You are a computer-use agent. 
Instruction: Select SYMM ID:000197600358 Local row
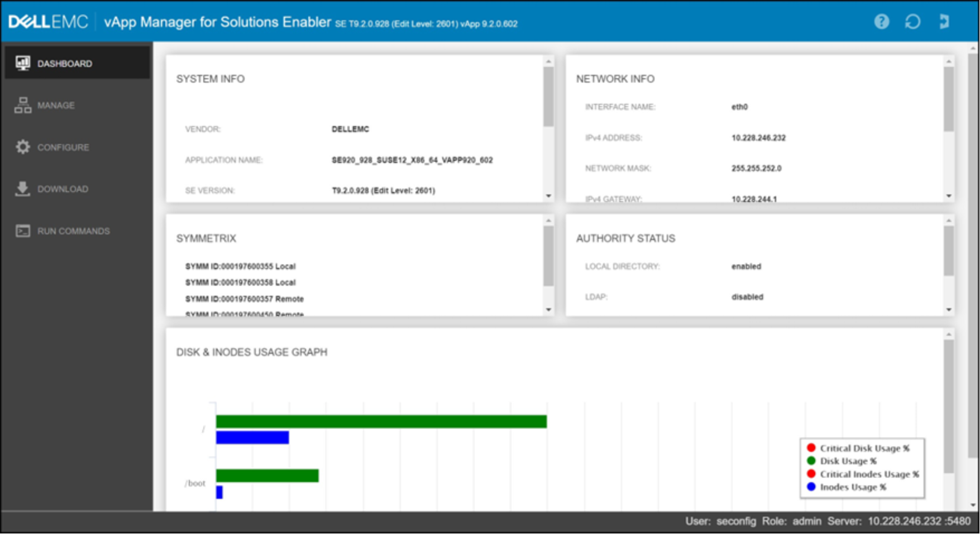[x=241, y=282]
